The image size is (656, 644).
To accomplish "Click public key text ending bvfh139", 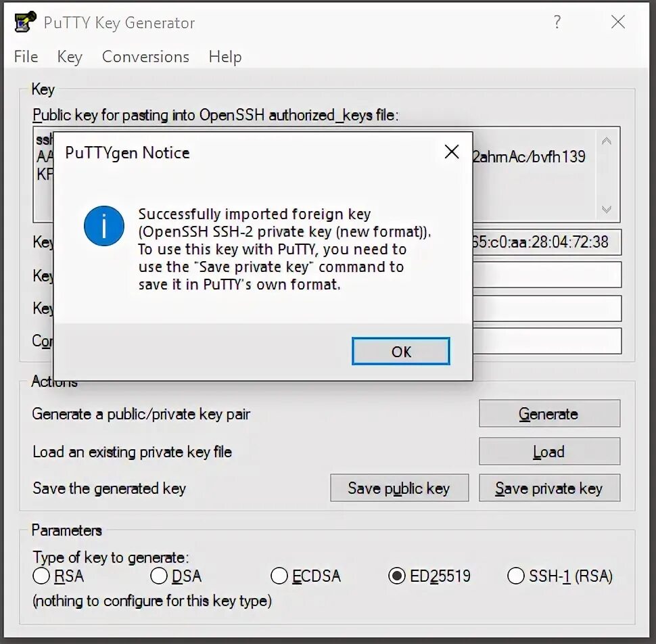I will tap(529, 157).
